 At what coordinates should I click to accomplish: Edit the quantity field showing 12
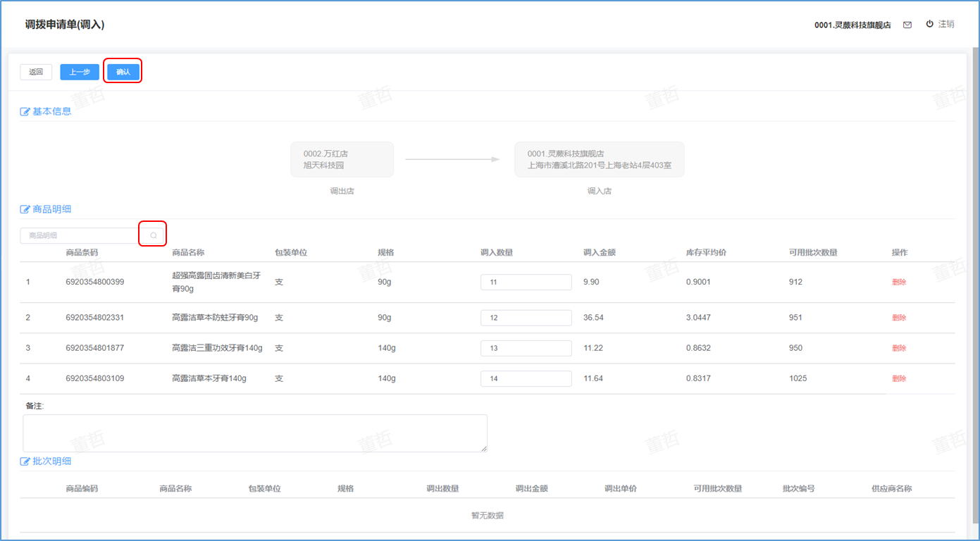[x=526, y=318]
